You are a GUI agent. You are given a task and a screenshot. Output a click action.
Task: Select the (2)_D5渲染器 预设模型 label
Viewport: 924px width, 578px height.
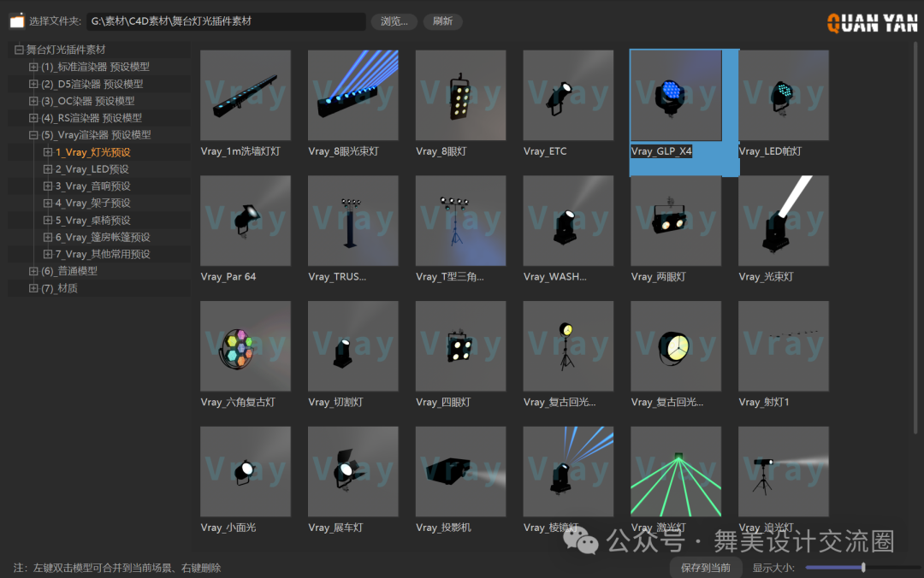tap(92, 84)
